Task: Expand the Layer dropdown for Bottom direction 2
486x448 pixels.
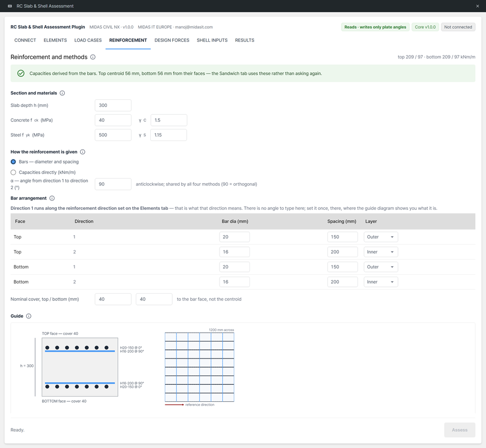Action: (381, 282)
